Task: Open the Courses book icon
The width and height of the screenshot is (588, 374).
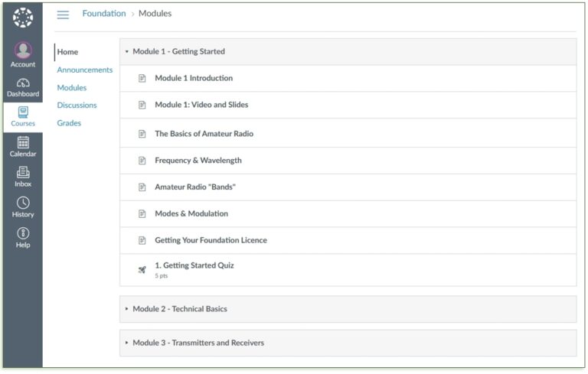Action: tap(23, 112)
